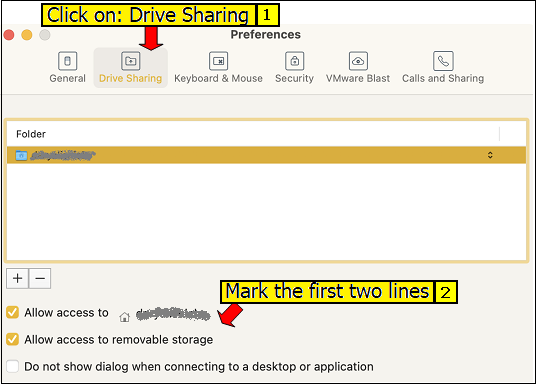The width and height of the screenshot is (537, 386).
Task: Enable Do not show dialog checkbox
Action: (x=13, y=366)
